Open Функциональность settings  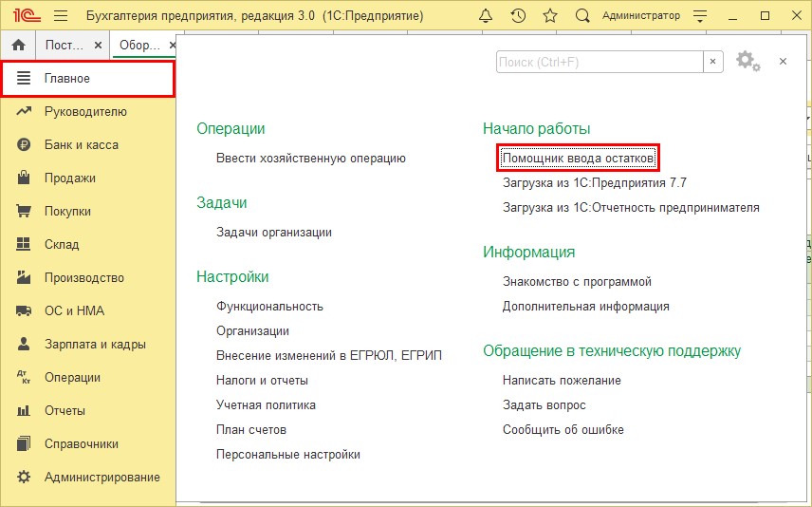tap(269, 307)
